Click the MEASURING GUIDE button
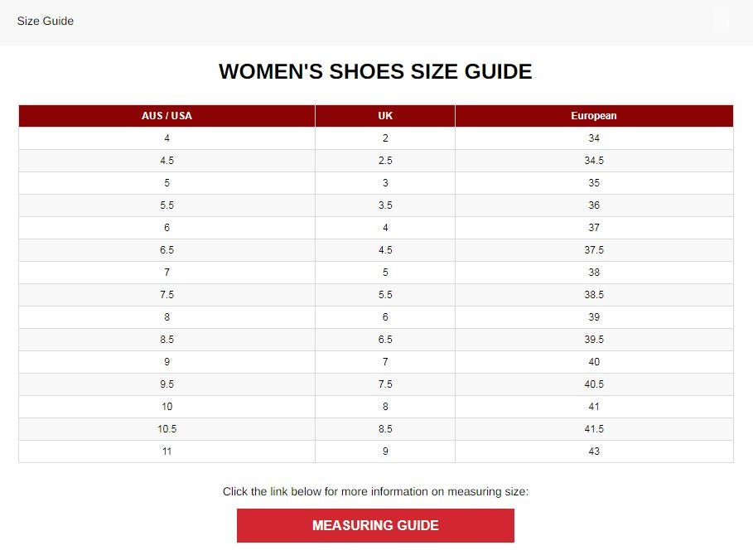753x560 pixels. (x=375, y=525)
